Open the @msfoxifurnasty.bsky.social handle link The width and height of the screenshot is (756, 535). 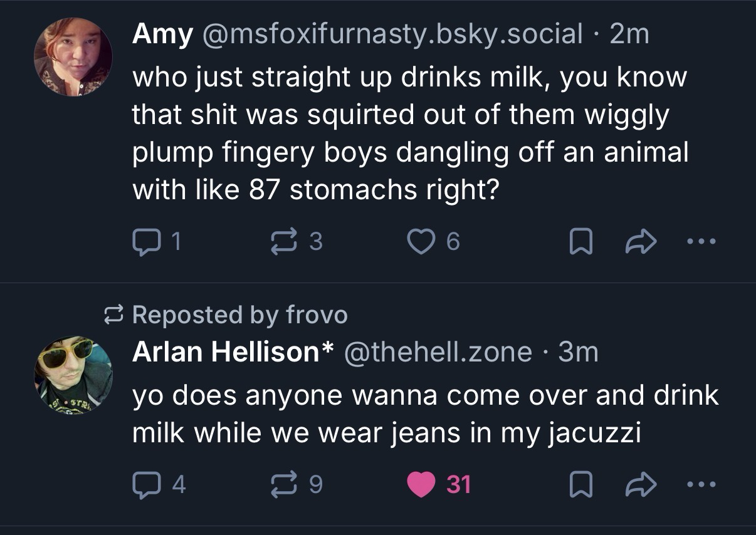(x=392, y=34)
